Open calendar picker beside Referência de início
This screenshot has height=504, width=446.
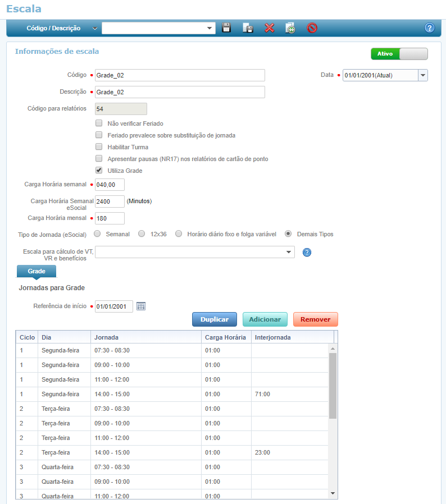(x=141, y=306)
